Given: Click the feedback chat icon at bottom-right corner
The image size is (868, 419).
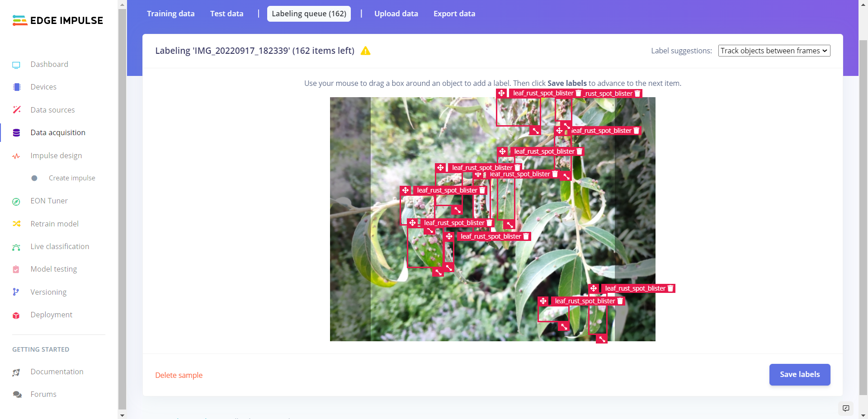Looking at the screenshot, I should click(x=846, y=408).
